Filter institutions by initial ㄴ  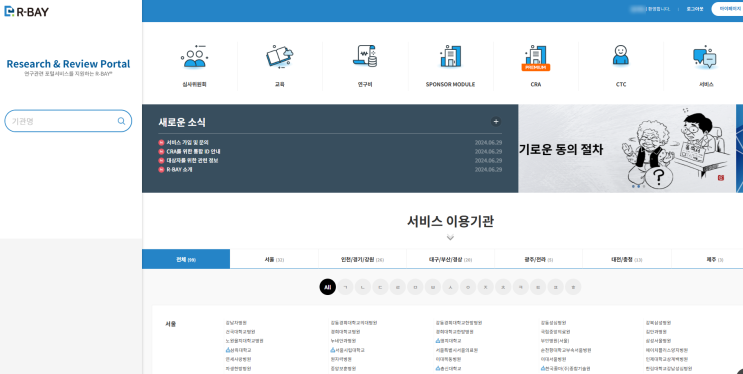[363, 287]
